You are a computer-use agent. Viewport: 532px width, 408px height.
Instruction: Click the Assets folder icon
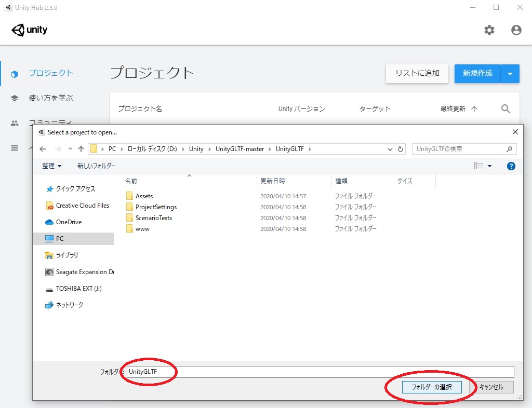[x=129, y=196]
